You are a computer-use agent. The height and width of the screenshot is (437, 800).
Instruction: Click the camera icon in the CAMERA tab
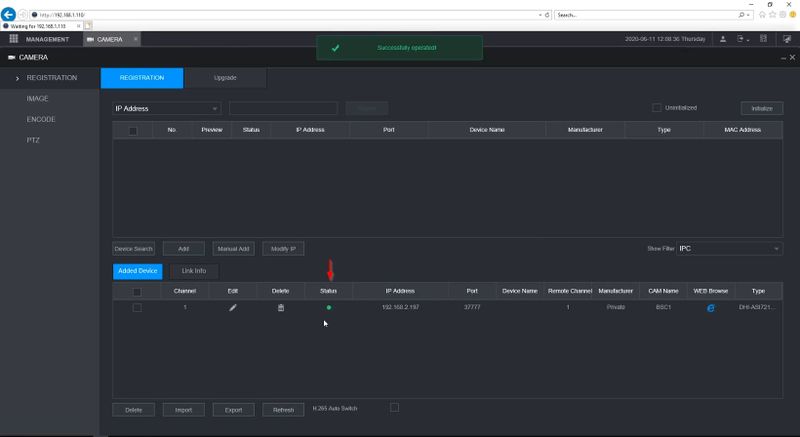(90, 39)
